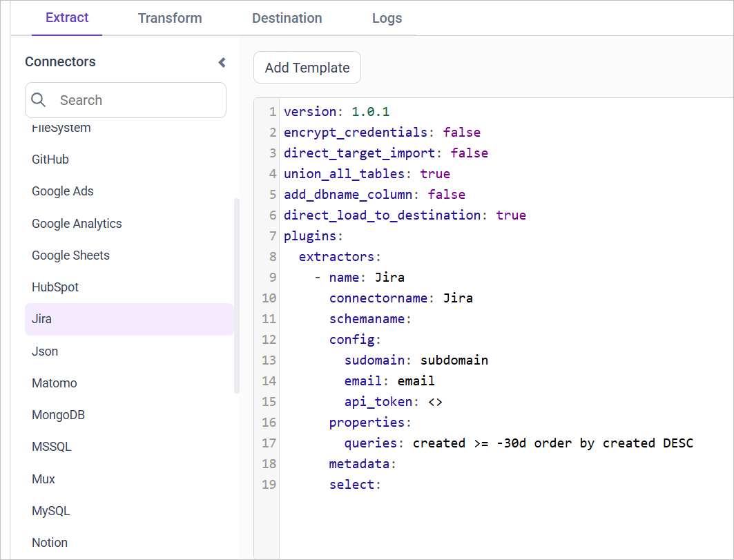Choose the MongoDB connector
This screenshot has width=734, height=560.
(x=58, y=414)
